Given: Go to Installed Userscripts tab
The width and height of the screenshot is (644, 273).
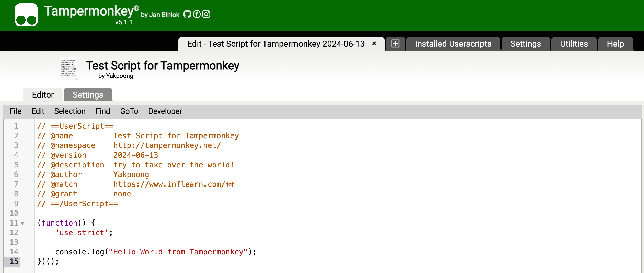Looking at the screenshot, I should [x=453, y=44].
